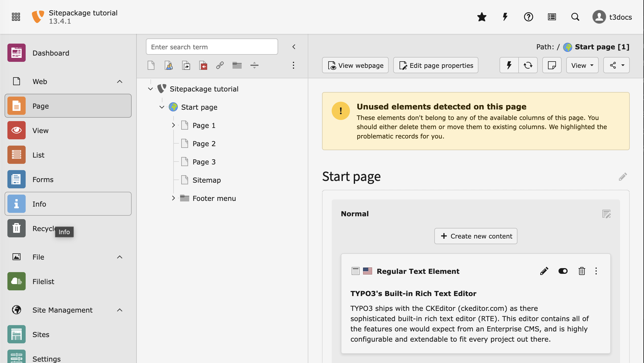Screen dimensions: 644x363
Task: Delete the Regular Text Element
Action: [582, 271]
